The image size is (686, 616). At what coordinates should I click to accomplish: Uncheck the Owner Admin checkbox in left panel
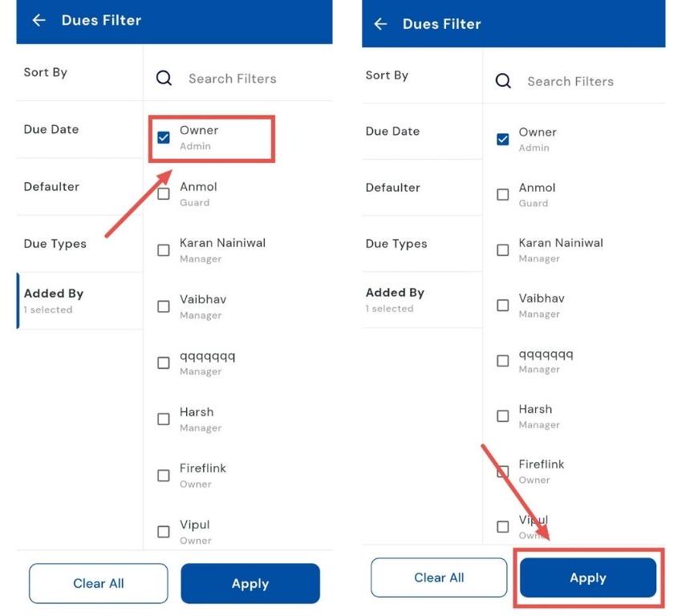pos(164,138)
